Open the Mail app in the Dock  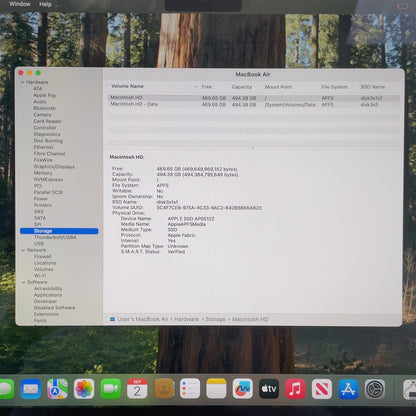pyautogui.click(x=31, y=389)
